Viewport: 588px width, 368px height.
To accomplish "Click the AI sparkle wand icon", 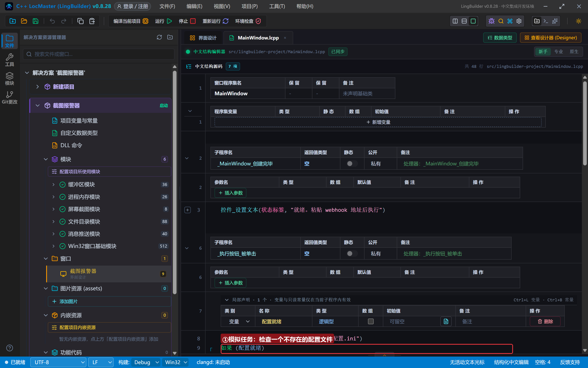I will 555,21.
